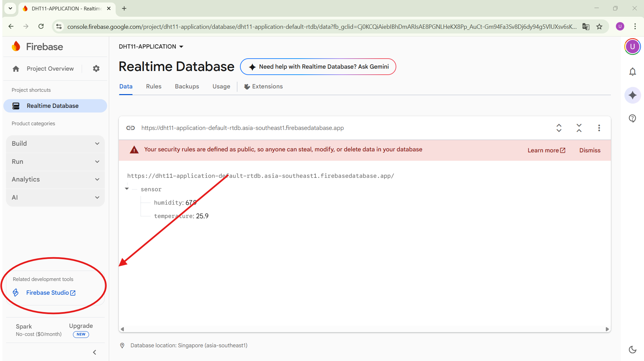Viewport: 644px width, 361px height.
Task: Switch to the Usage tab
Action: click(x=221, y=86)
